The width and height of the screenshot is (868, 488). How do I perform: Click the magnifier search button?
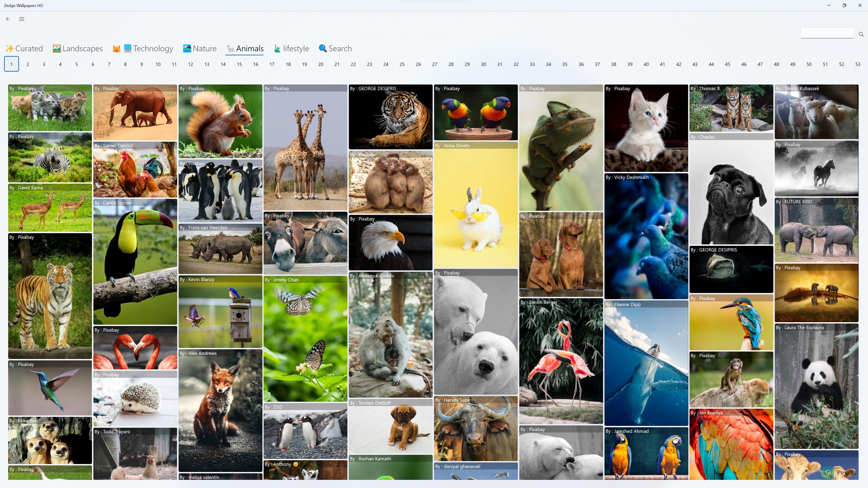[x=861, y=34]
